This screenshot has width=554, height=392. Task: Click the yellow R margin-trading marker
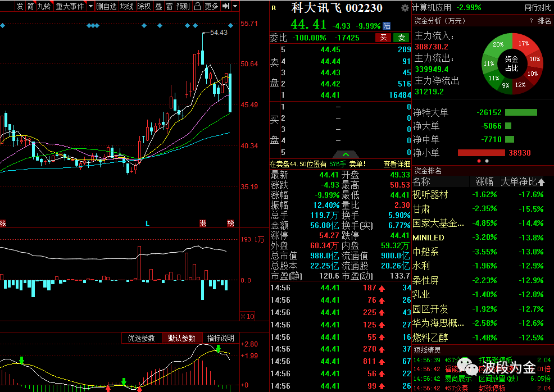click(x=274, y=8)
